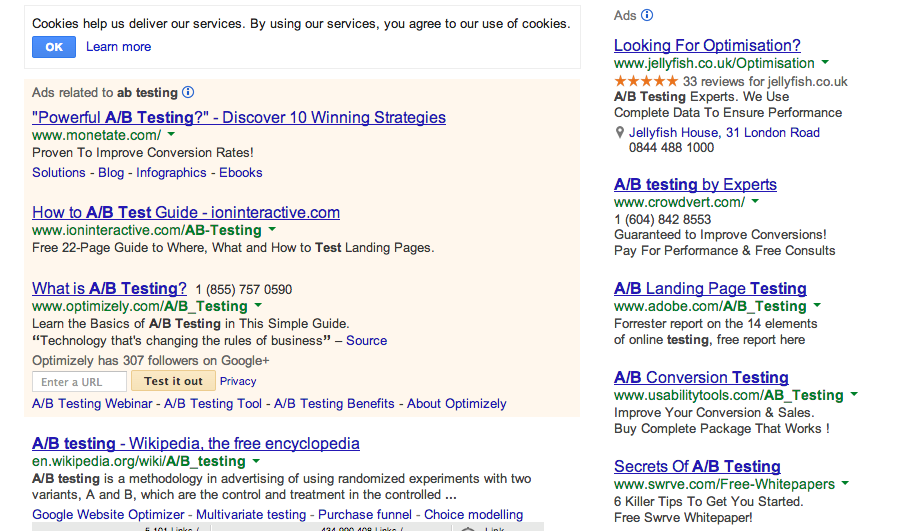Screen dimensions: 924x531
Task: Accept cookies with the OK button
Action: [54, 47]
